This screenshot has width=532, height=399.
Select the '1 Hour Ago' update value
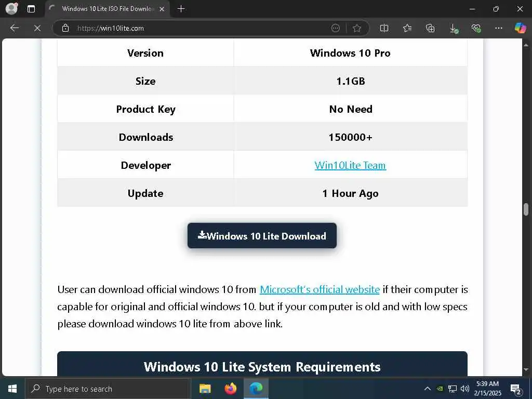pos(351,193)
